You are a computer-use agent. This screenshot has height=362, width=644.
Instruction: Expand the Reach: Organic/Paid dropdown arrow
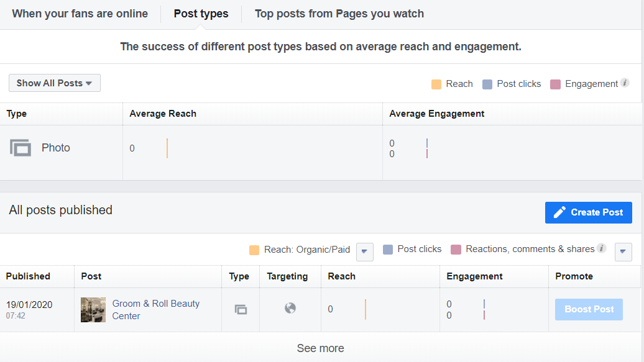click(x=364, y=251)
